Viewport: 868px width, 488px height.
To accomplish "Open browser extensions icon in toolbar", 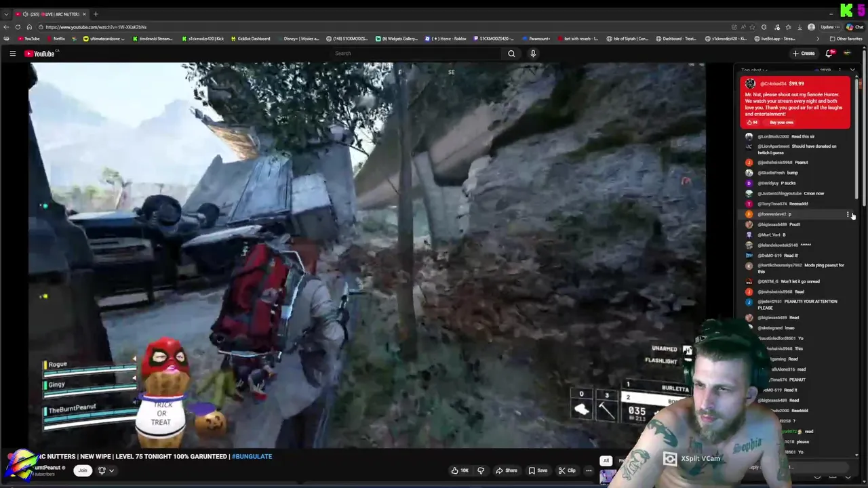I will pyautogui.click(x=764, y=27).
